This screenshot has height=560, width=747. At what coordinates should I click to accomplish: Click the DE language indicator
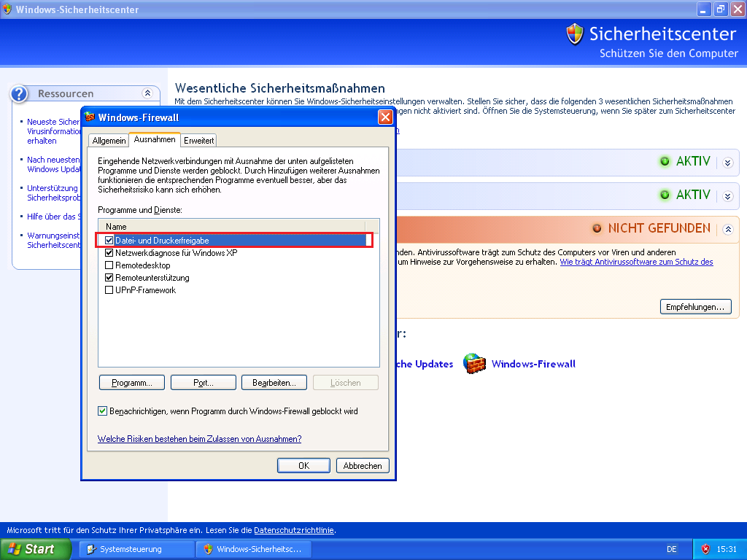(672, 549)
